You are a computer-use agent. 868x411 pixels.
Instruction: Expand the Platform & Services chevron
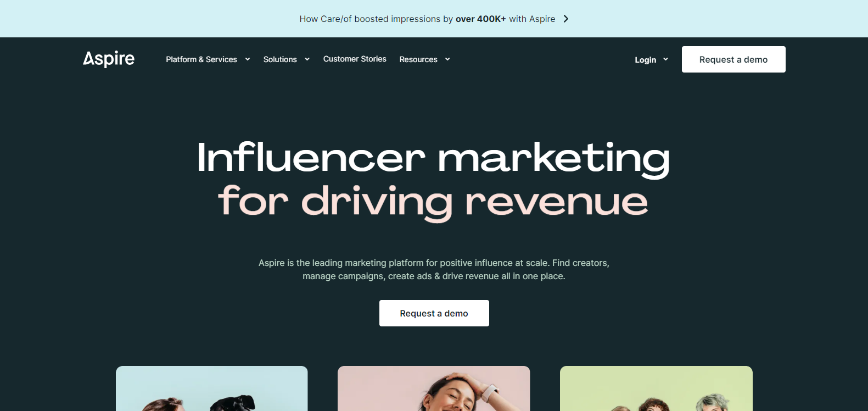pyautogui.click(x=248, y=59)
